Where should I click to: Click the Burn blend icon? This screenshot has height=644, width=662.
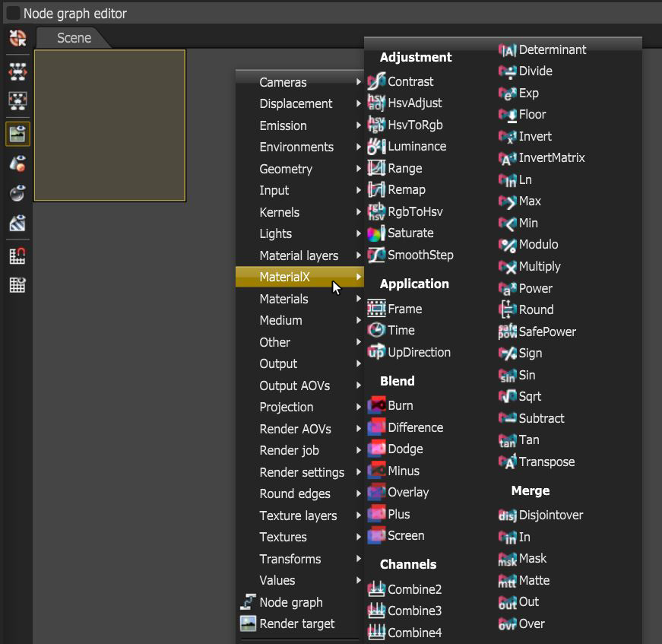pyautogui.click(x=376, y=405)
